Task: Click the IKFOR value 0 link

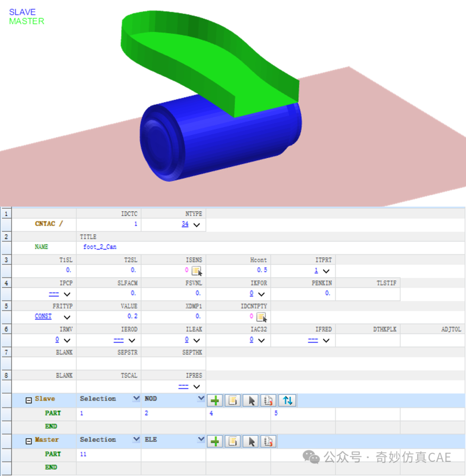Action: point(252,293)
